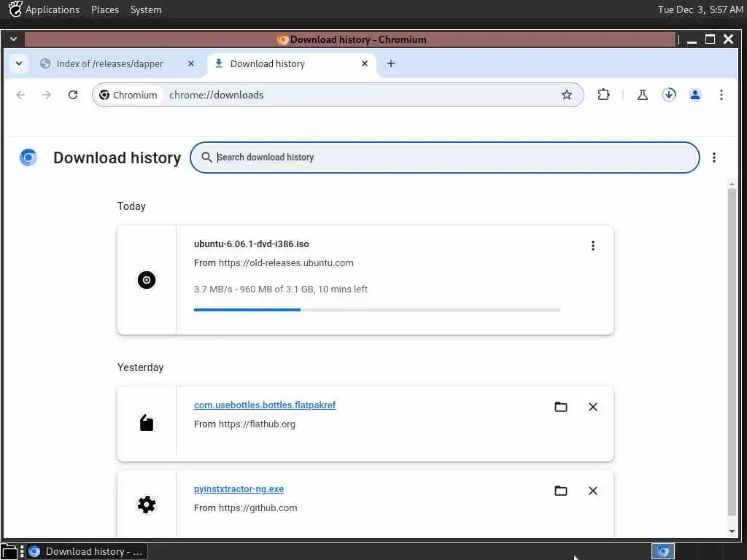Viewport: 747px width, 560px height.
Task: Click the disc file icon of the ubuntu ISO
Action: [146, 279]
